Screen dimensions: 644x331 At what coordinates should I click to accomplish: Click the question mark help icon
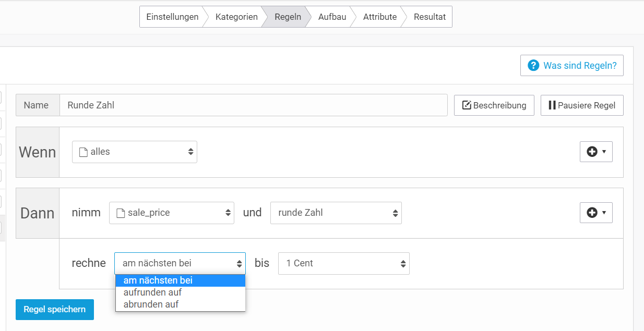click(x=533, y=66)
